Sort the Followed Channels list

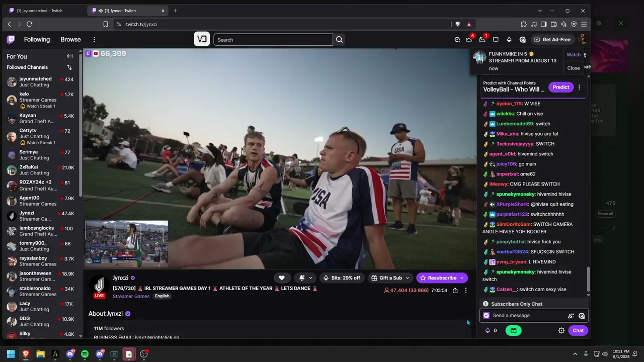point(69,67)
